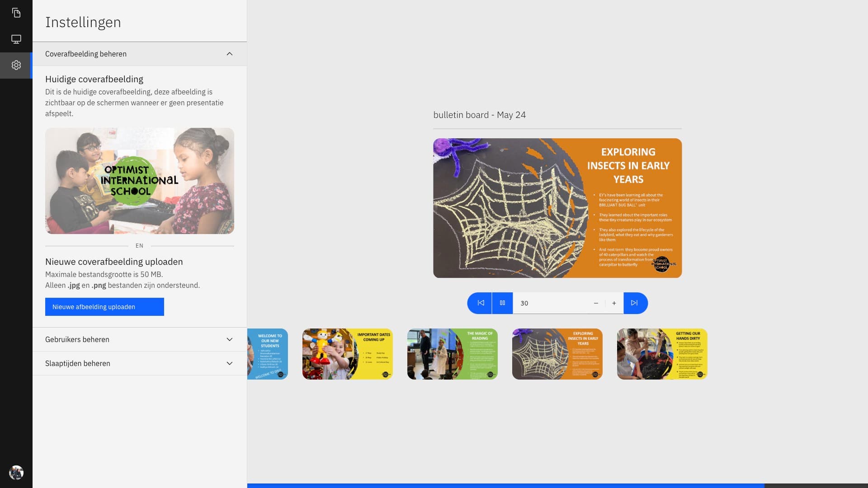Select The Magic of Reading slide thumbnail

452,354
